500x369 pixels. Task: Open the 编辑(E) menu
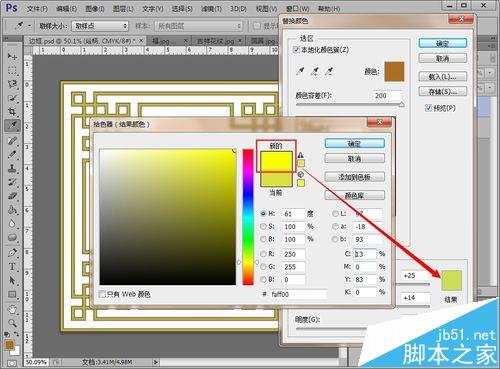[x=66, y=9]
